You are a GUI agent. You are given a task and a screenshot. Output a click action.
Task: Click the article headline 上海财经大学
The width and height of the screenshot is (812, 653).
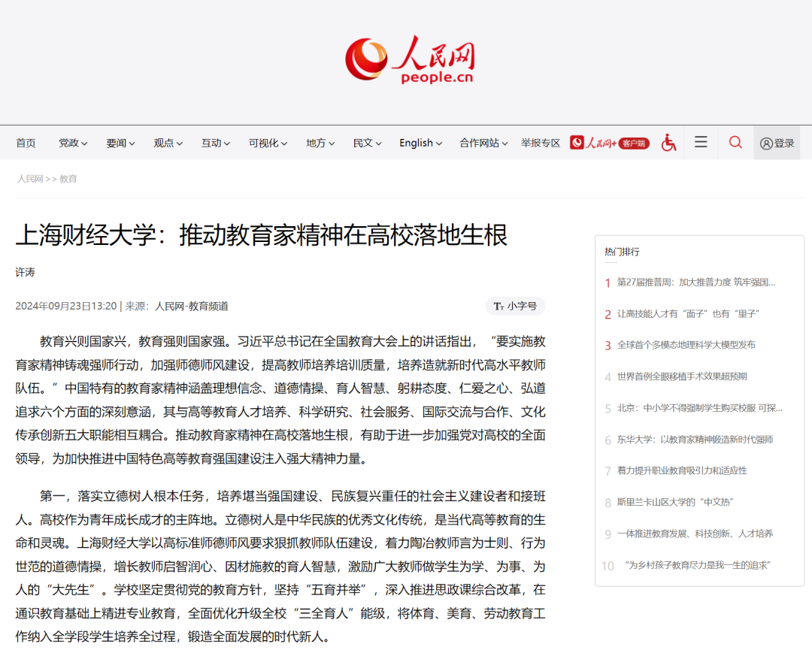point(262,234)
